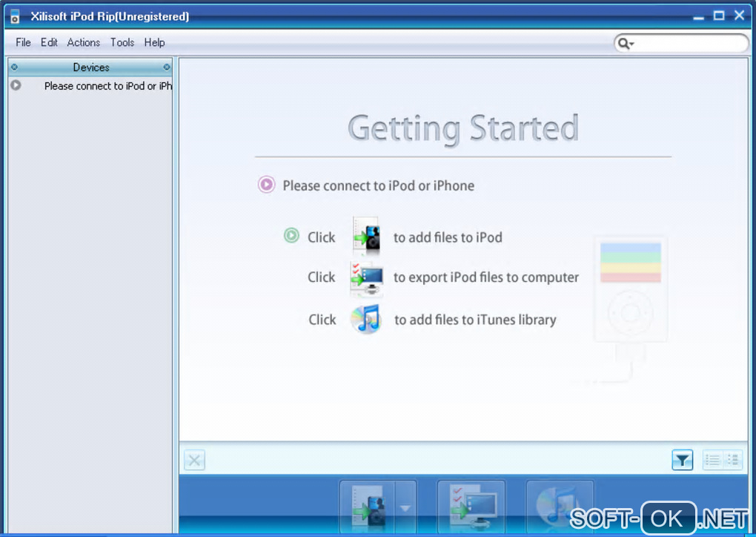This screenshot has width=756, height=537.
Task: Click bottom toolbar Export to computer button
Action: 471,507
